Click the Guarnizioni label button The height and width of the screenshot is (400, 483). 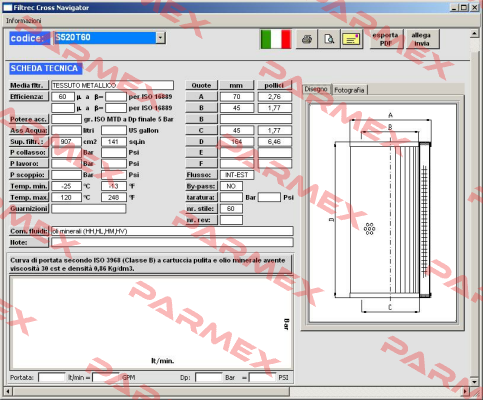pos(29,209)
